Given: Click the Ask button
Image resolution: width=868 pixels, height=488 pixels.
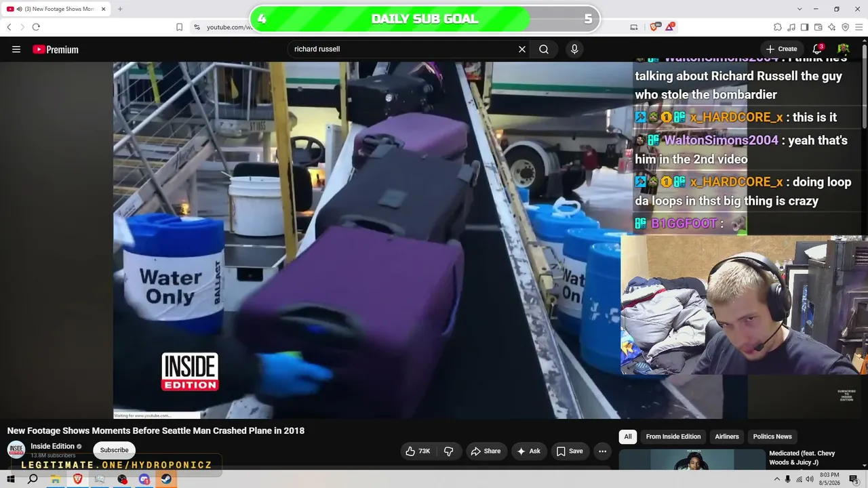Looking at the screenshot, I should click(528, 451).
